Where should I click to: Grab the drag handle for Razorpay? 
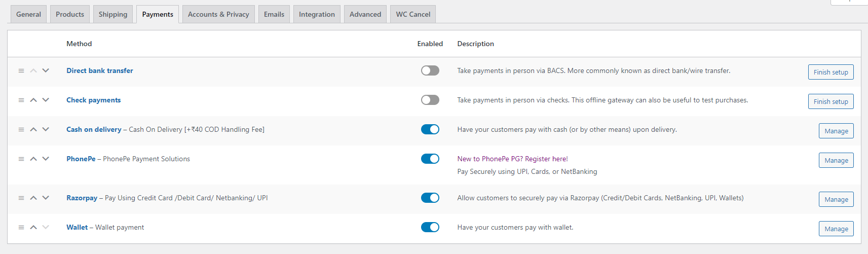(21, 198)
